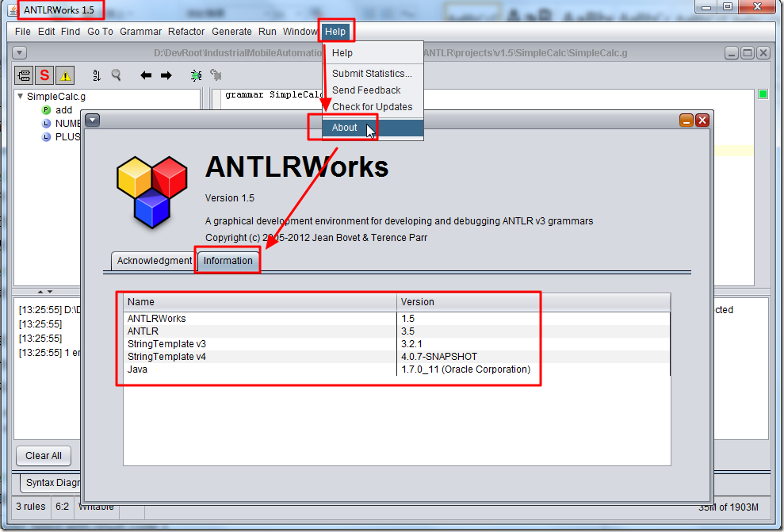
Task: Select the StringTemplate v3 row
Action: pos(396,344)
